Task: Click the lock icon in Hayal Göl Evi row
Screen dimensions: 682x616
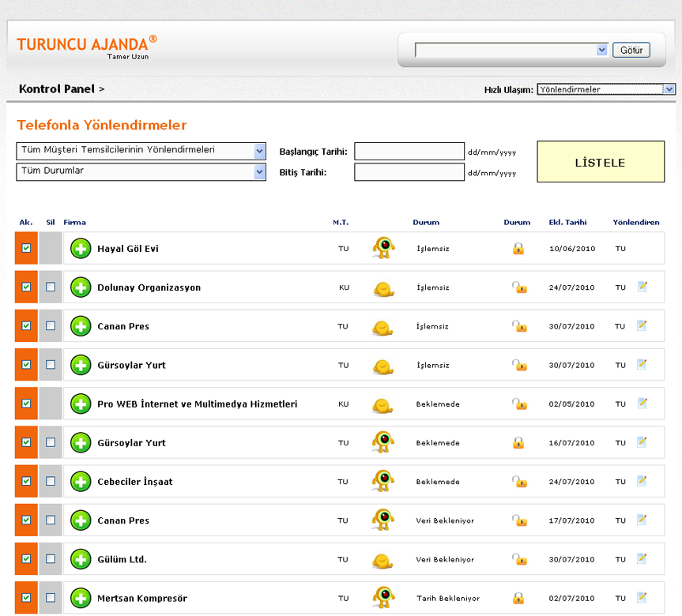Action: coord(518,249)
